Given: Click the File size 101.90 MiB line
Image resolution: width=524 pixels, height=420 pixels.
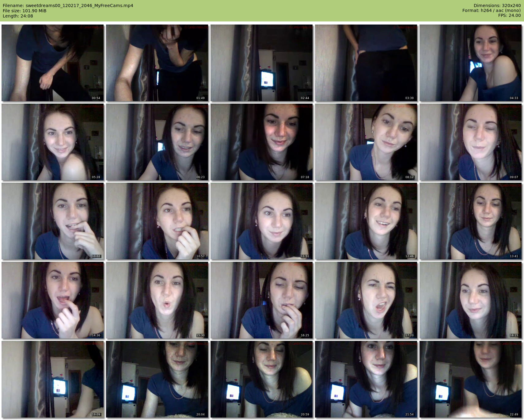Looking at the screenshot, I should pos(25,11).
